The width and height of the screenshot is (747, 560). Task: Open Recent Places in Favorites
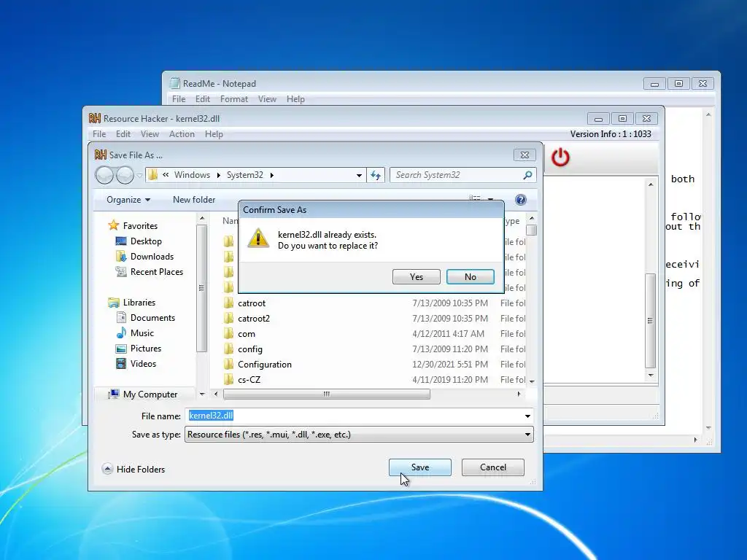click(157, 271)
